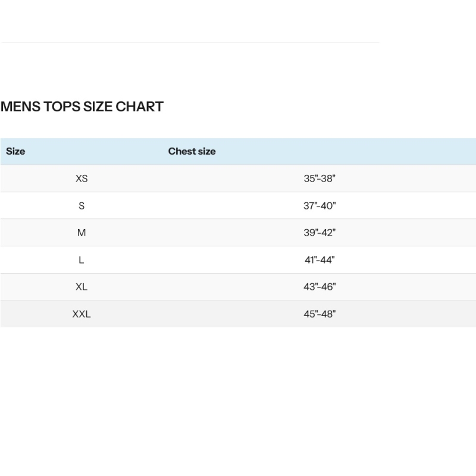Select the S size label
The image size is (476, 476).
tap(82, 206)
